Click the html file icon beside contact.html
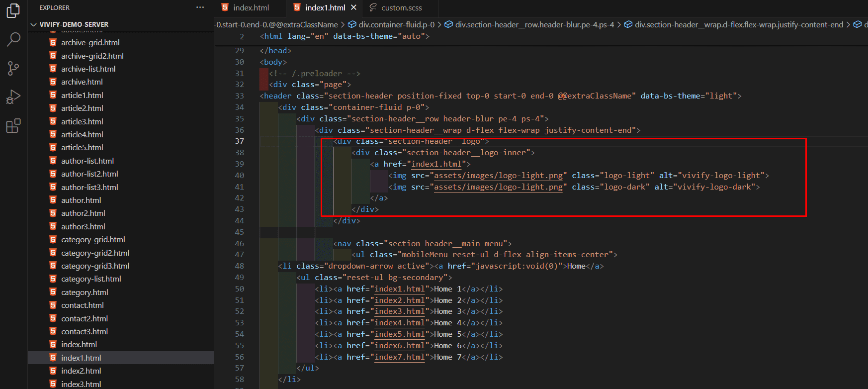 (x=53, y=305)
